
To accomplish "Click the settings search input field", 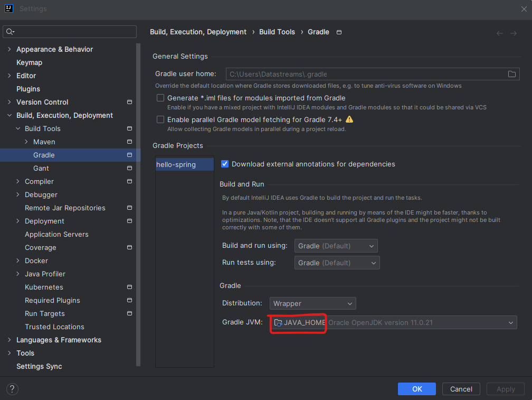I will click(70, 32).
